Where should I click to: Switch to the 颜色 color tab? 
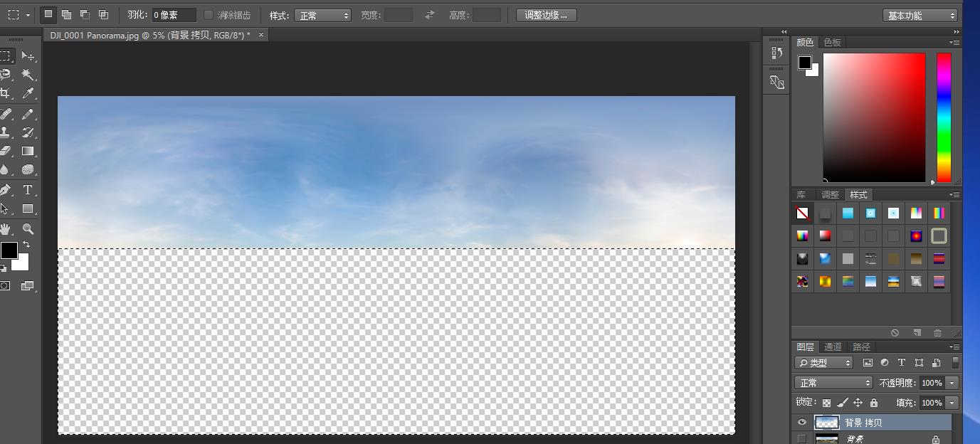[x=805, y=43]
